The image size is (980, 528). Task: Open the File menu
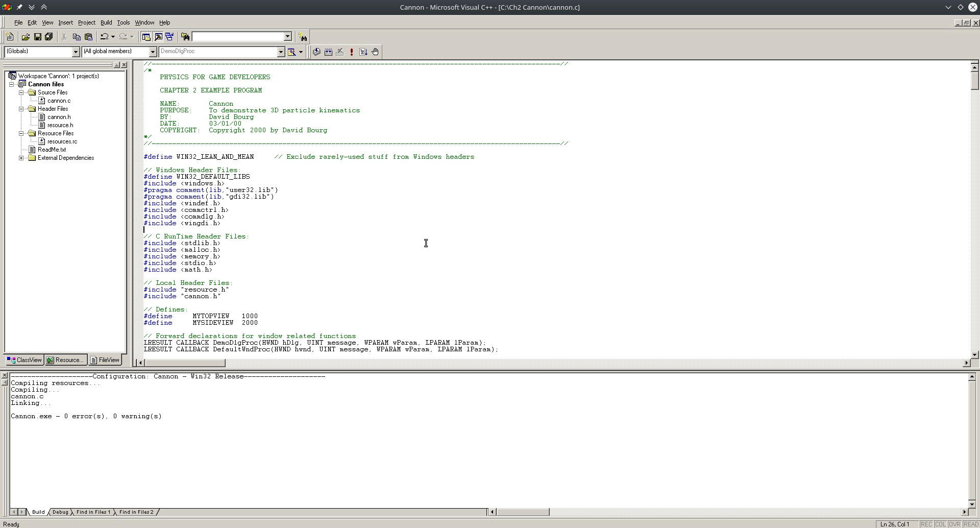tap(18, 22)
